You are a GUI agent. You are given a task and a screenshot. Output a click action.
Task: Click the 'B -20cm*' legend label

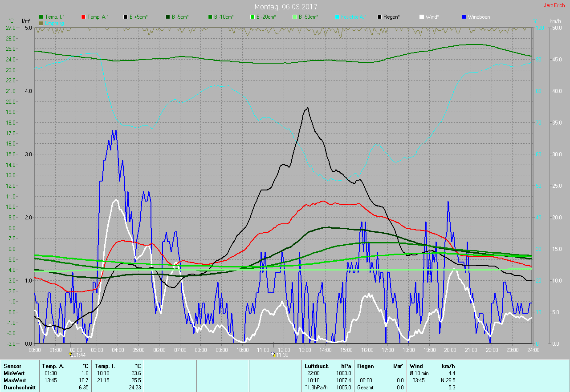[266, 17]
